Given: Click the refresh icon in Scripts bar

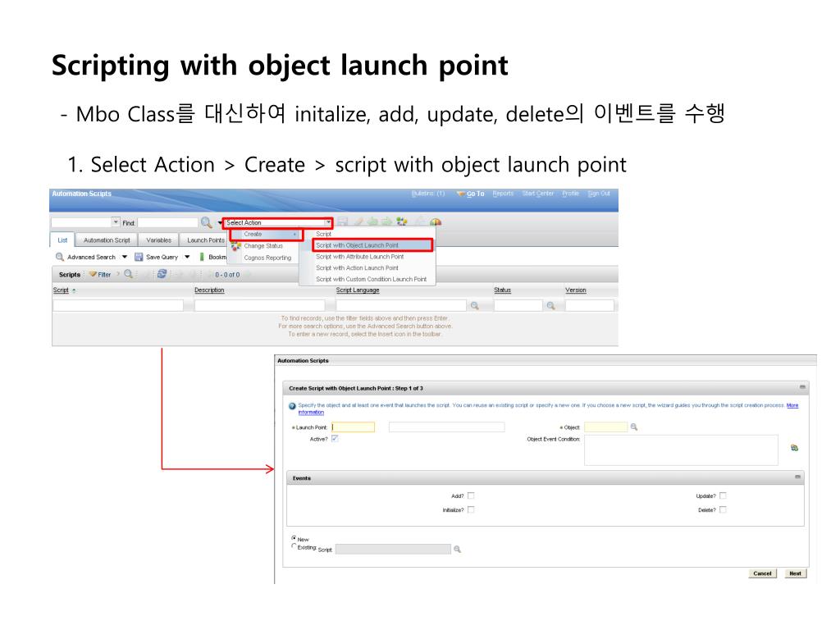Looking at the screenshot, I should coord(162,274).
